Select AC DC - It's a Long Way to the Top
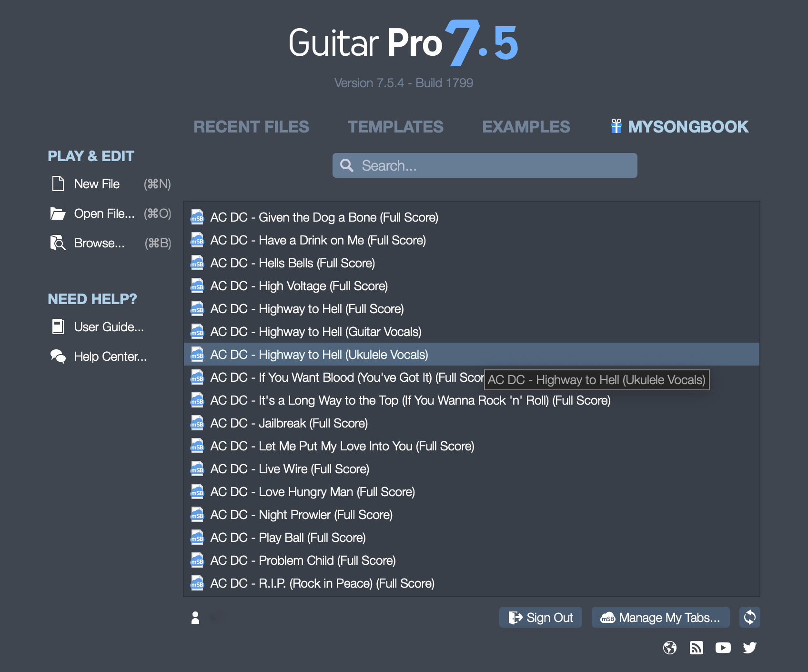 (472, 400)
